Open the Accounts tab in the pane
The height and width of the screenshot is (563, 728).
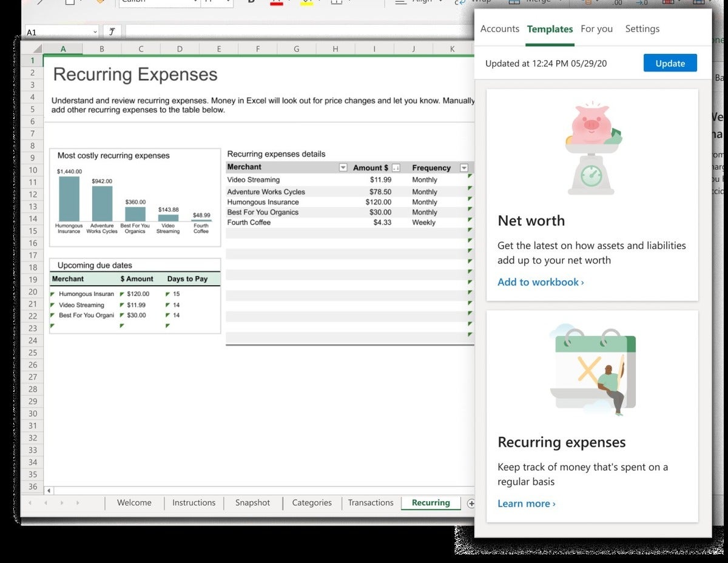coord(500,29)
